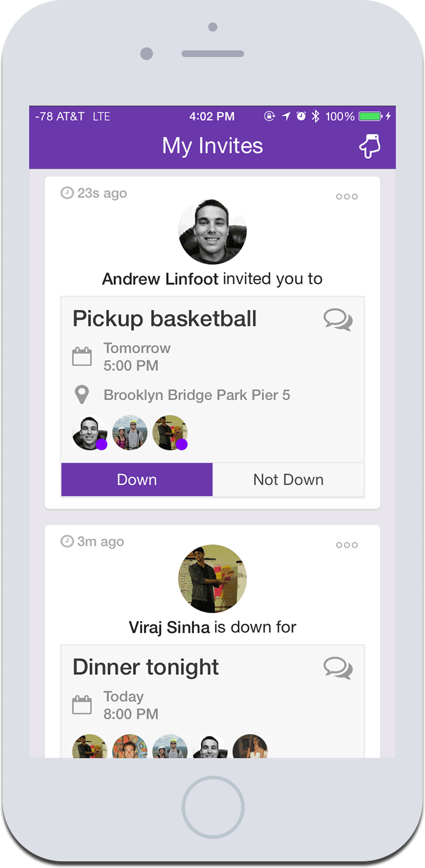This screenshot has width=425, height=868.
Task: Open Viraj Sinha's large profile photo
Action: point(212,578)
